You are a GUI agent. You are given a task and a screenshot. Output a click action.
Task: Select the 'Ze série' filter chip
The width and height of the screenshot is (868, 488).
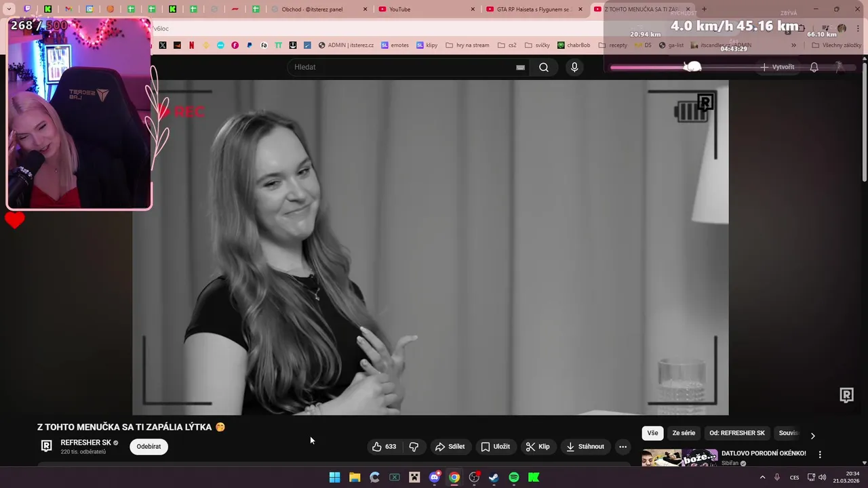point(684,433)
